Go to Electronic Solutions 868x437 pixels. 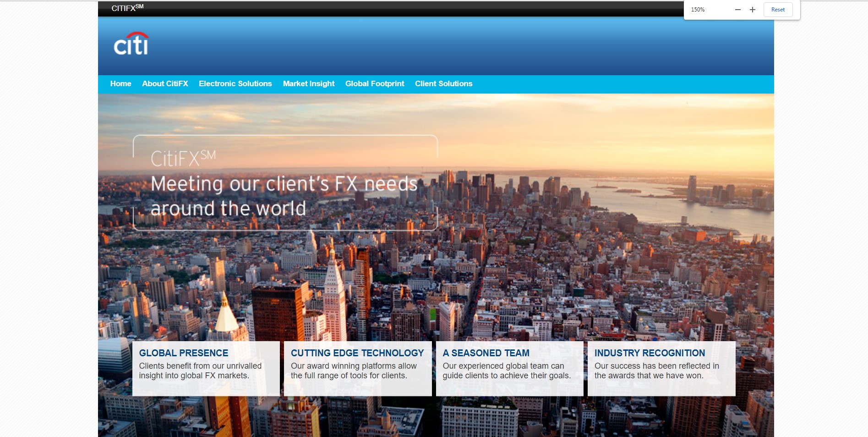235,84
